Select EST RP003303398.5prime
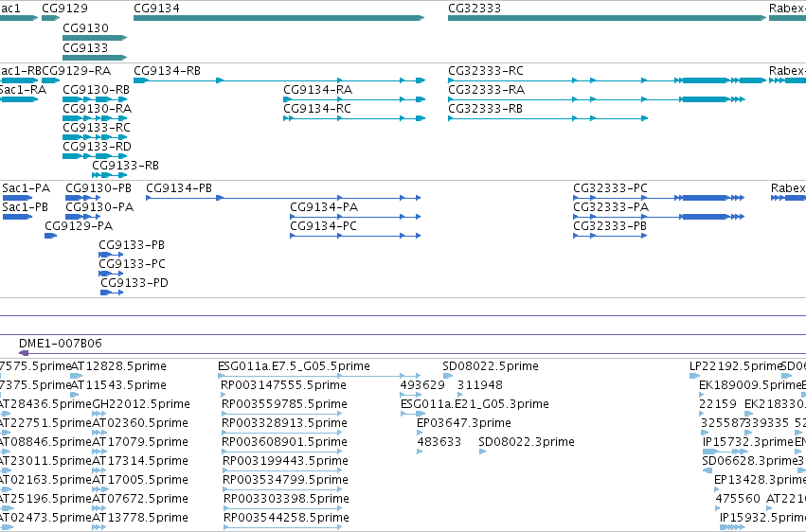806x532 pixels. [286, 500]
